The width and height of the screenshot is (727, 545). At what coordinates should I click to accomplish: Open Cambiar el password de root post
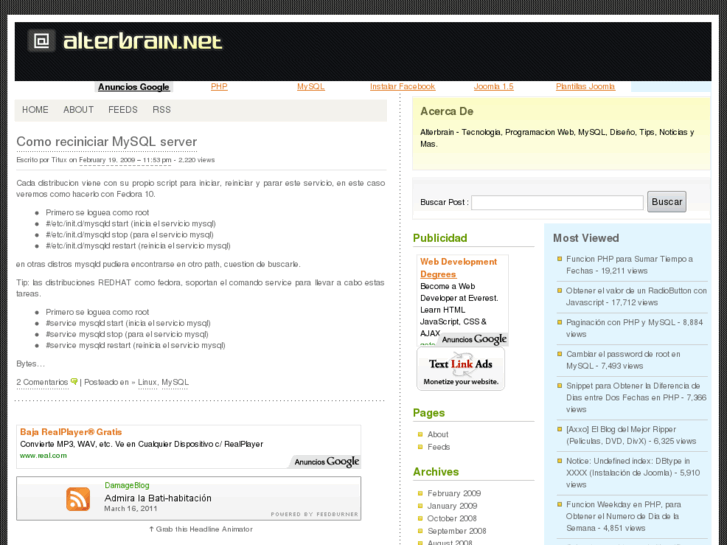tap(623, 360)
